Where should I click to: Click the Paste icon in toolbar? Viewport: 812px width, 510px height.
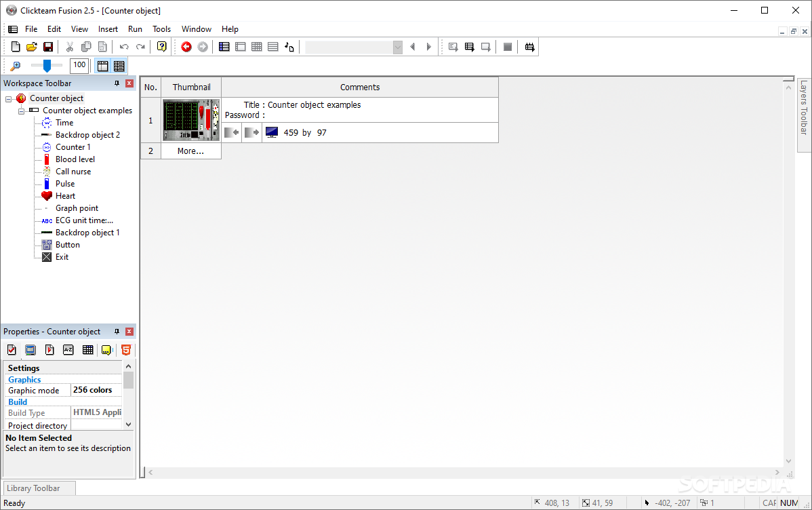102,47
